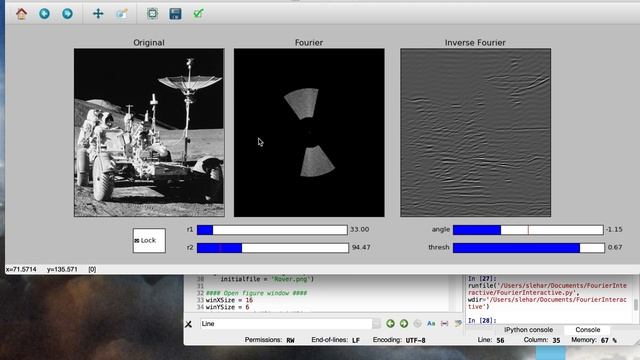
Task: Reset view with the Home toolbar icon
Action: tap(22, 14)
